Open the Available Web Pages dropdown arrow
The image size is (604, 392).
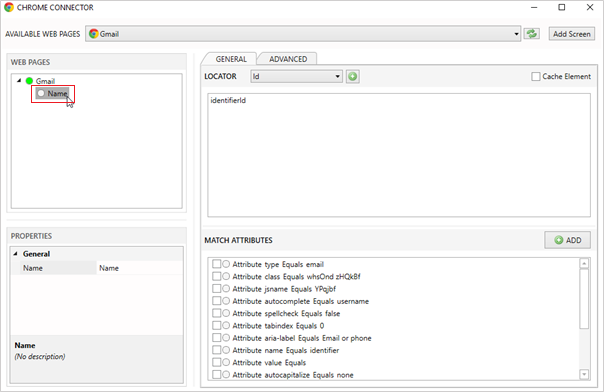coord(516,34)
